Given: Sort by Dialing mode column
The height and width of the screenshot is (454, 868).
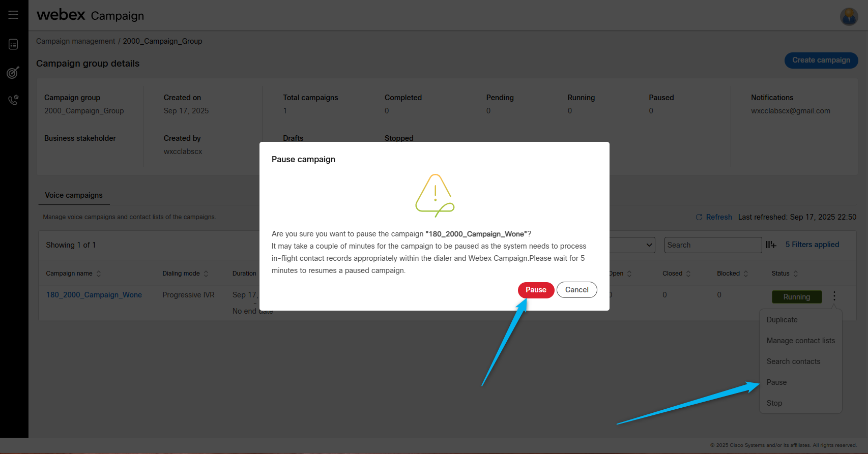Looking at the screenshot, I should (x=206, y=274).
